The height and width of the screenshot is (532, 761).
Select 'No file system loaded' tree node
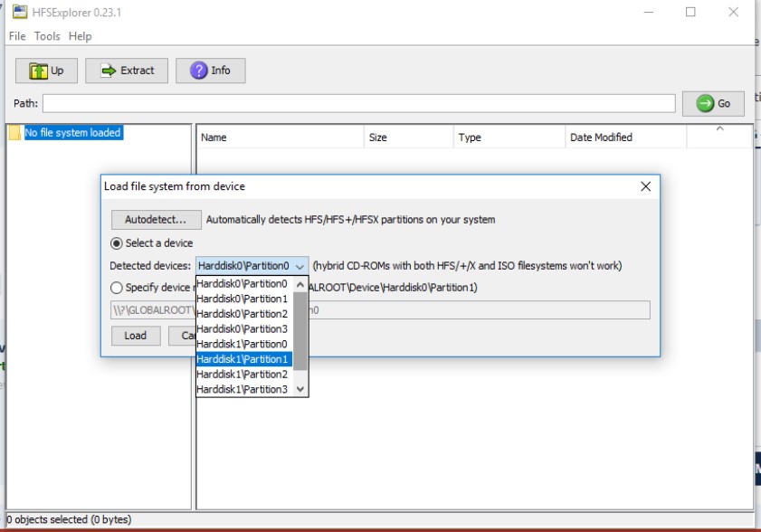pyautogui.click(x=72, y=132)
